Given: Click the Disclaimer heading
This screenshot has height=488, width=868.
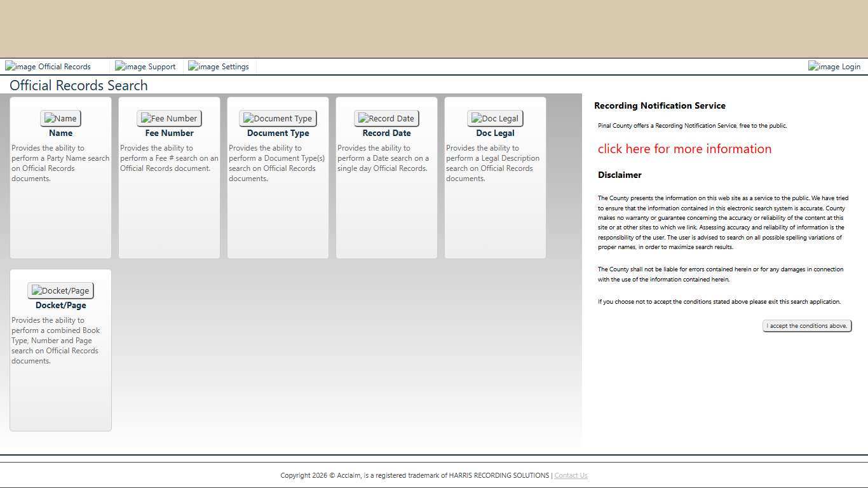Looking at the screenshot, I should (x=620, y=175).
